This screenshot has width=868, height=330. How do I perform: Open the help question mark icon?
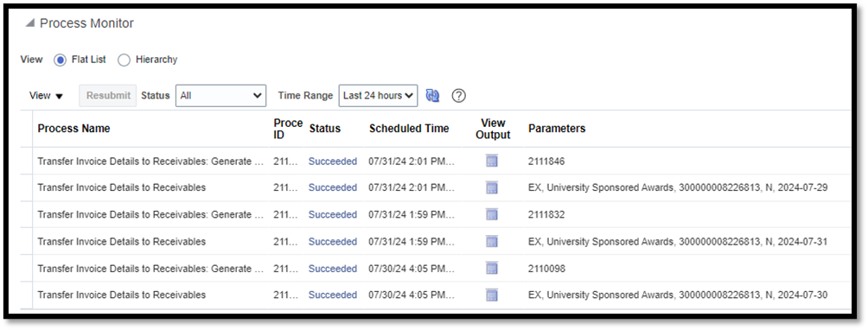click(458, 96)
